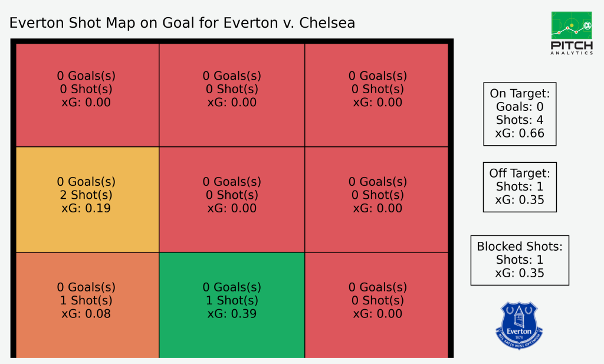Viewport: 604px width, 364px height.
Task: Click the xG: 0.19 text label
Action: [x=86, y=208]
